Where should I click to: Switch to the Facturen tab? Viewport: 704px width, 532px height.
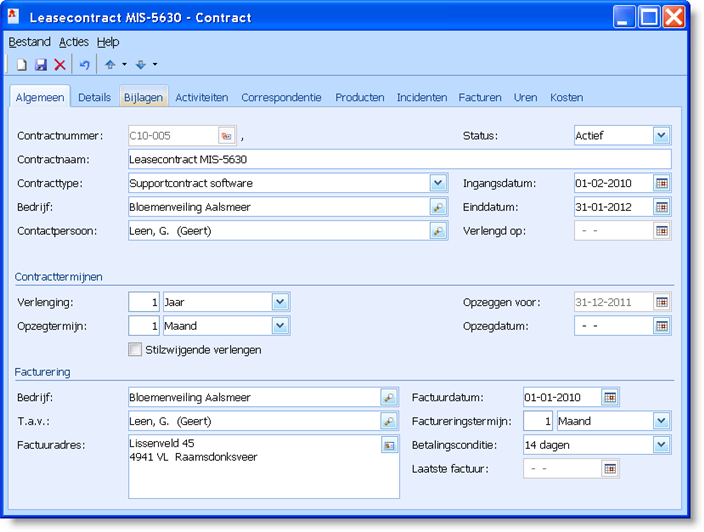coord(480,97)
